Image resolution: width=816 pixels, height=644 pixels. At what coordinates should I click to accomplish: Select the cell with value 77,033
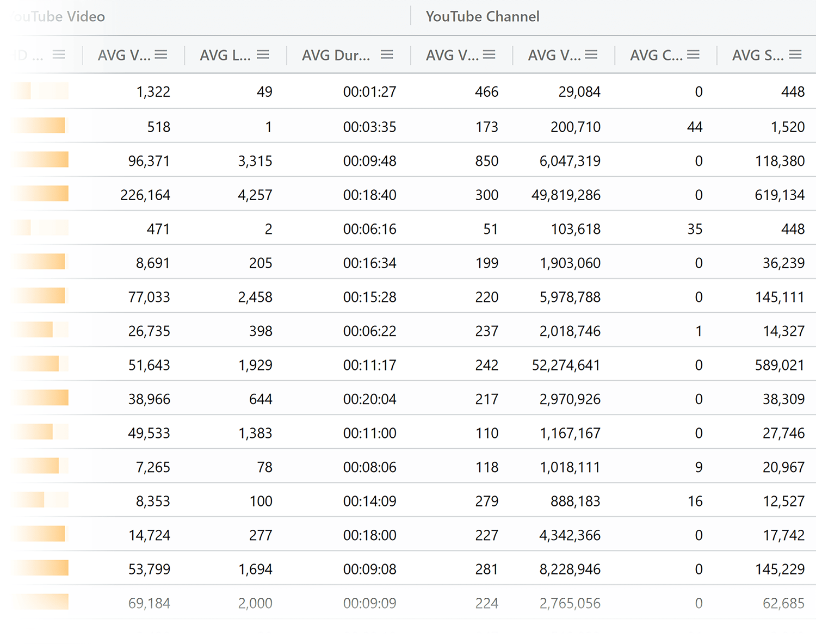click(x=149, y=297)
